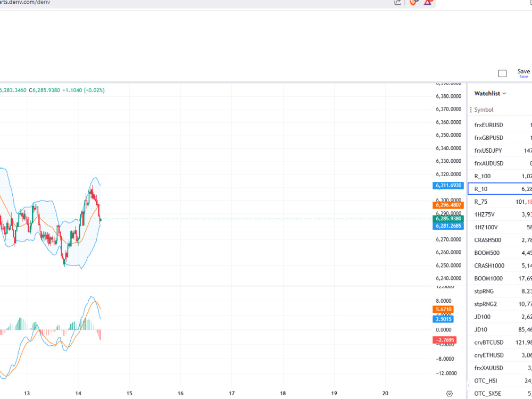
Task: Click the square layout icon beside Save
Action: click(502, 73)
